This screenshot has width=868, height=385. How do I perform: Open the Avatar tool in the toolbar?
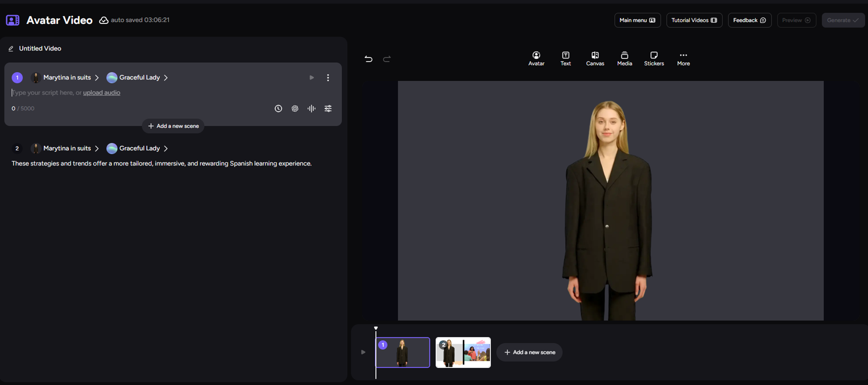click(536, 59)
